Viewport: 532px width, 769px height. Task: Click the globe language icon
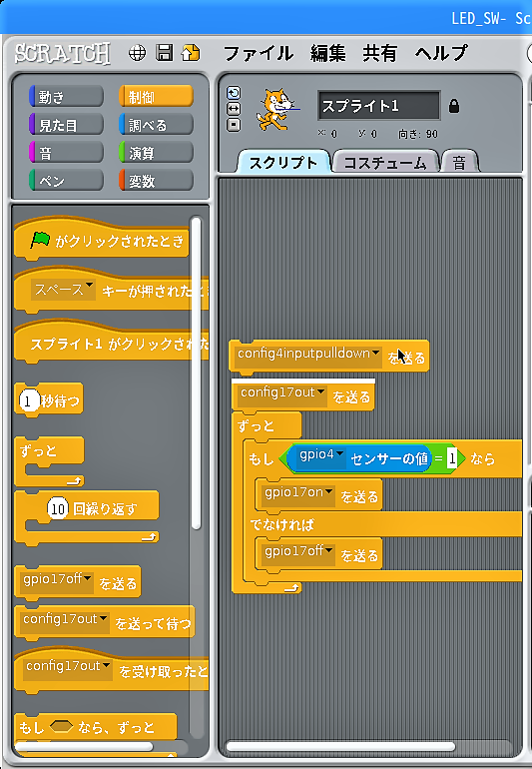(x=138, y=53)
